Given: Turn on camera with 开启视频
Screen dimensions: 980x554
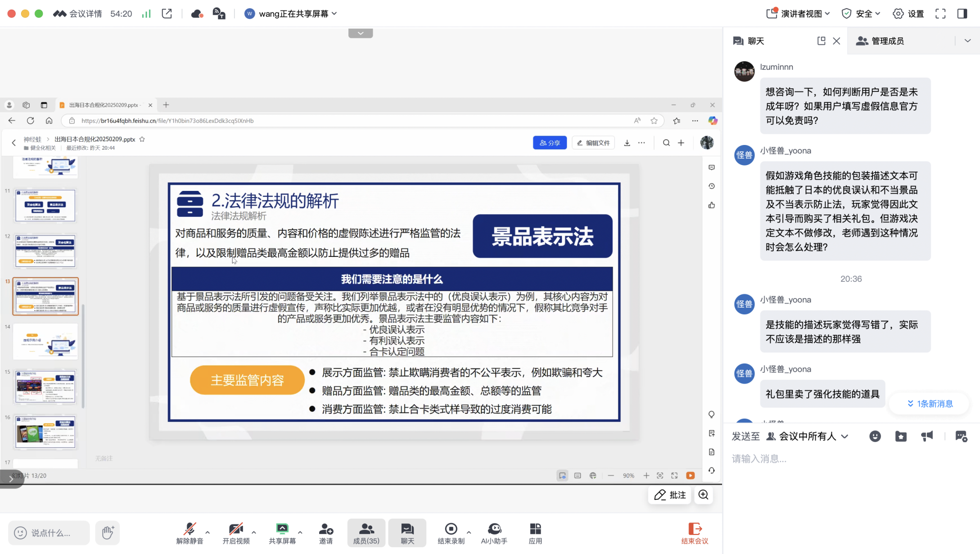Looking at the screenshot, I should [x=236, y=532].
